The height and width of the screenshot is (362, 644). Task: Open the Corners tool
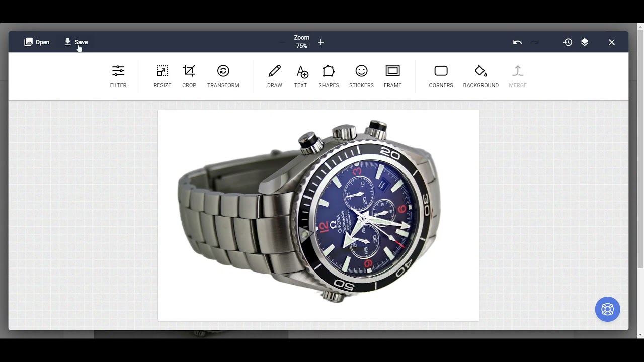coord(441,77)
